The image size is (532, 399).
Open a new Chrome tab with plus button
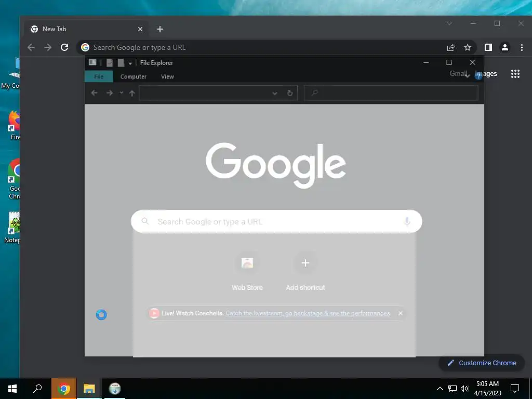click(x=160, y=29)
